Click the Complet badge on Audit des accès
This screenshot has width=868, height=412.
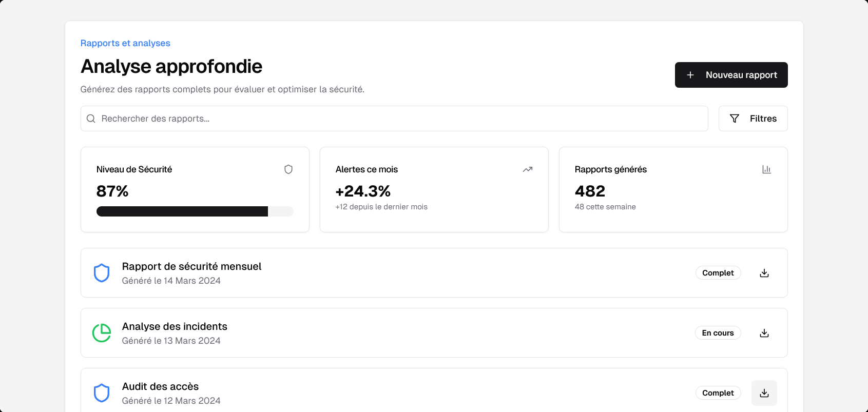click(x=718, y=393)
